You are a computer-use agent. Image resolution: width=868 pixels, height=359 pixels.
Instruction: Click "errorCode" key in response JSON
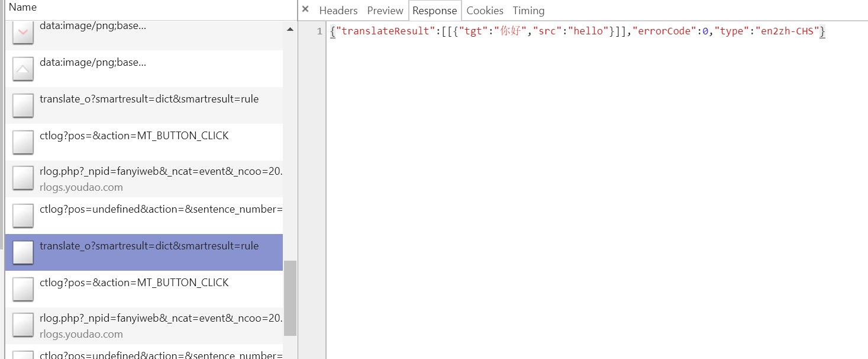coord(664,31)
